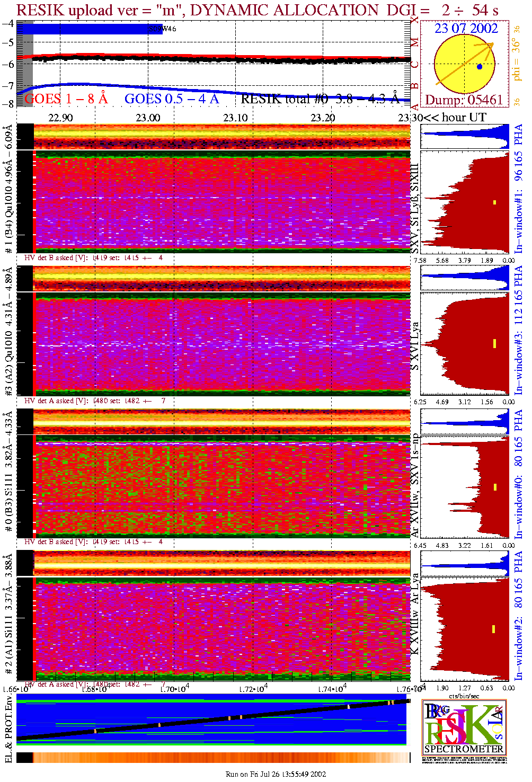Click the blue GOES 0.5 – 4 Å legend
The height and width of the screenshot is (782, 532).
[x=172, y=99]
